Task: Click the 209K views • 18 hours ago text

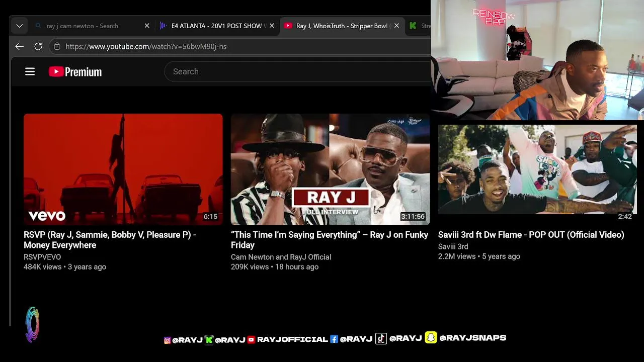Action: coord(275,267)
